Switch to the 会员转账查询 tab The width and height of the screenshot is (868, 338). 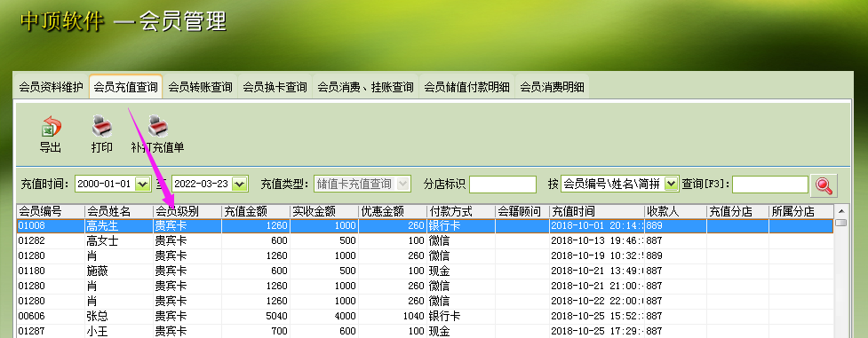201,87
